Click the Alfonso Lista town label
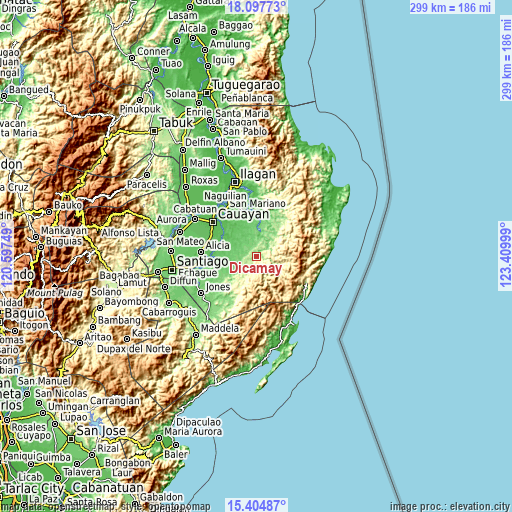 130,233
